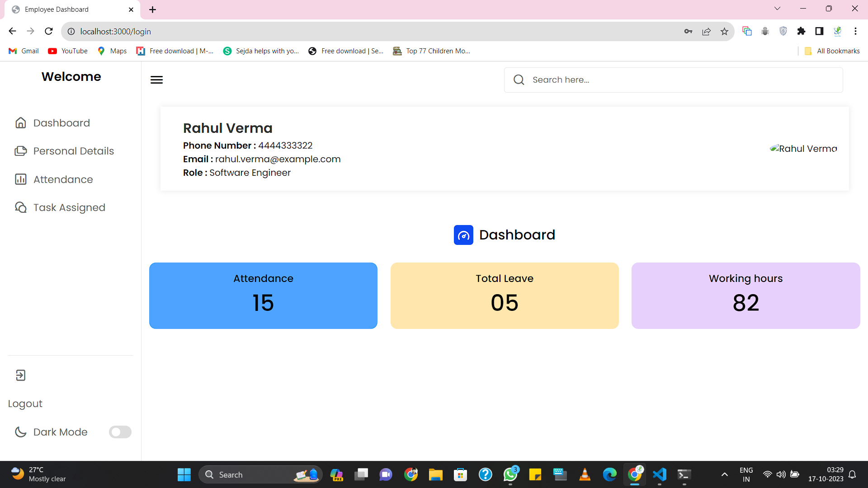The image size is (868, 488).
Task: Click the hamburger menu icon
Action: pos(156,80)
